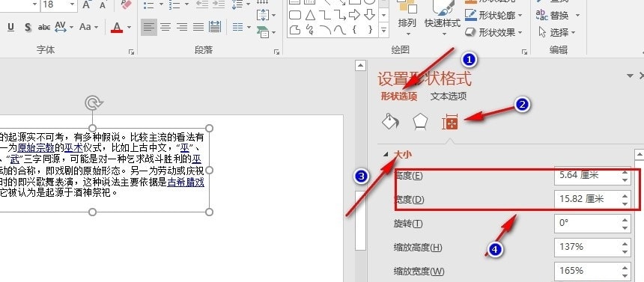Switch to 文本选项 tab
The height and width of the screenshot is (282, 644).
tap(449, 96)
